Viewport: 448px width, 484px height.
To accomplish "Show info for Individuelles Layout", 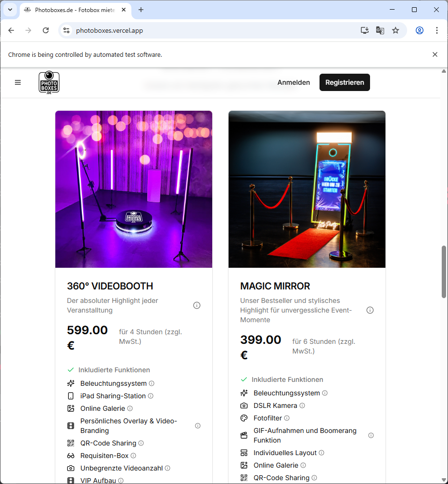I will coord(321,453).
